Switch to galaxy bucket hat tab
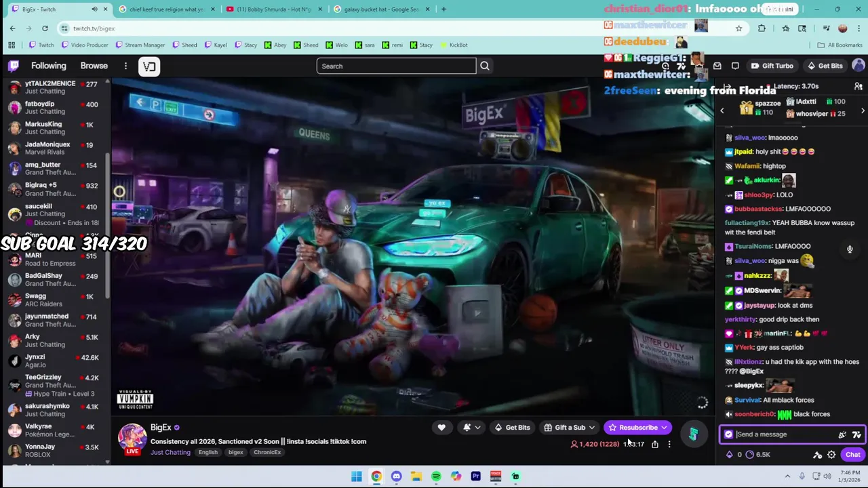Screen dimensions: 868x488 click(382, 9)
